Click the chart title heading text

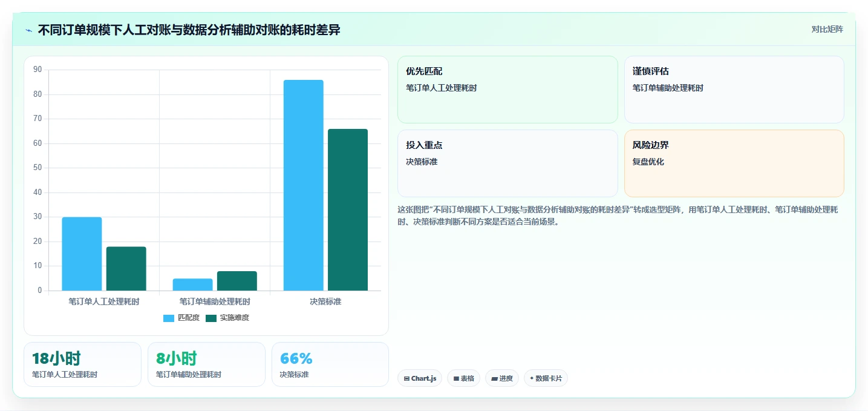tap(189, 30)
